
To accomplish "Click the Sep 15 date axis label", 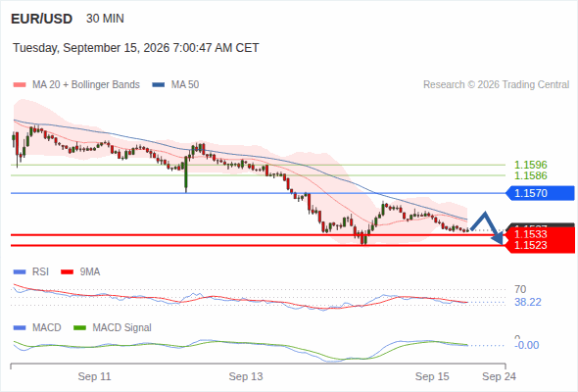I will coord(432,377).
